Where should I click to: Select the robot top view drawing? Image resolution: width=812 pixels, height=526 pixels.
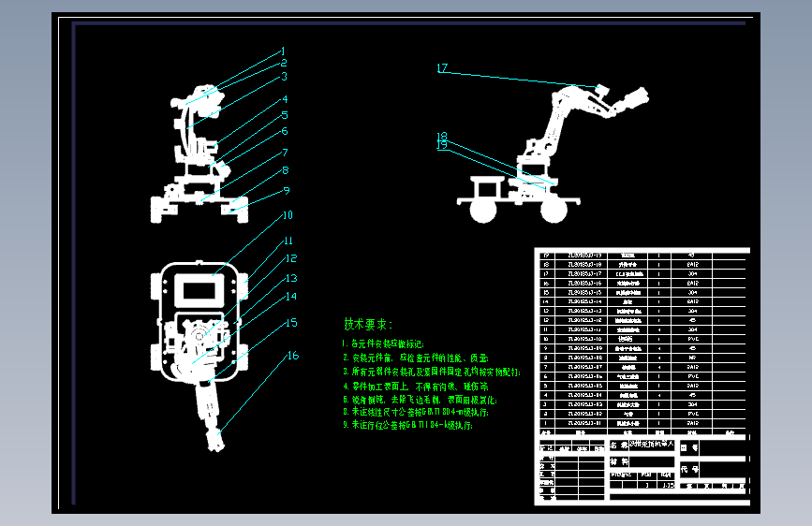(199, 355)
